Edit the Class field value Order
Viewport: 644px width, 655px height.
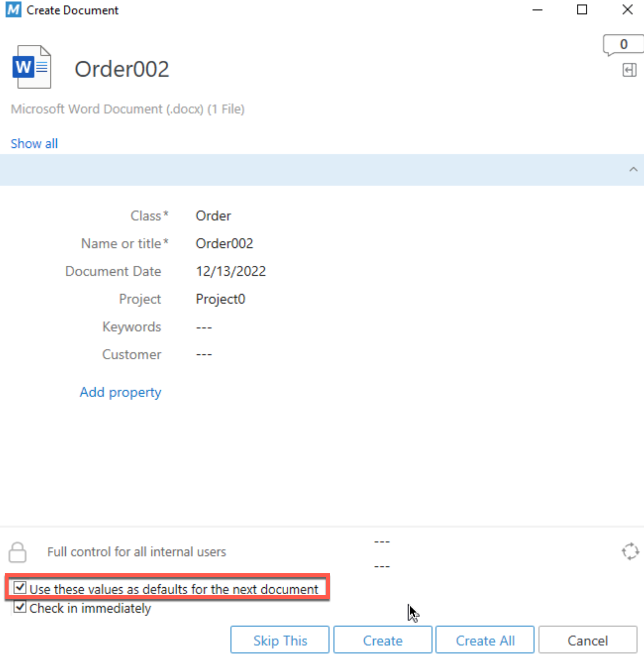point(213,216)
